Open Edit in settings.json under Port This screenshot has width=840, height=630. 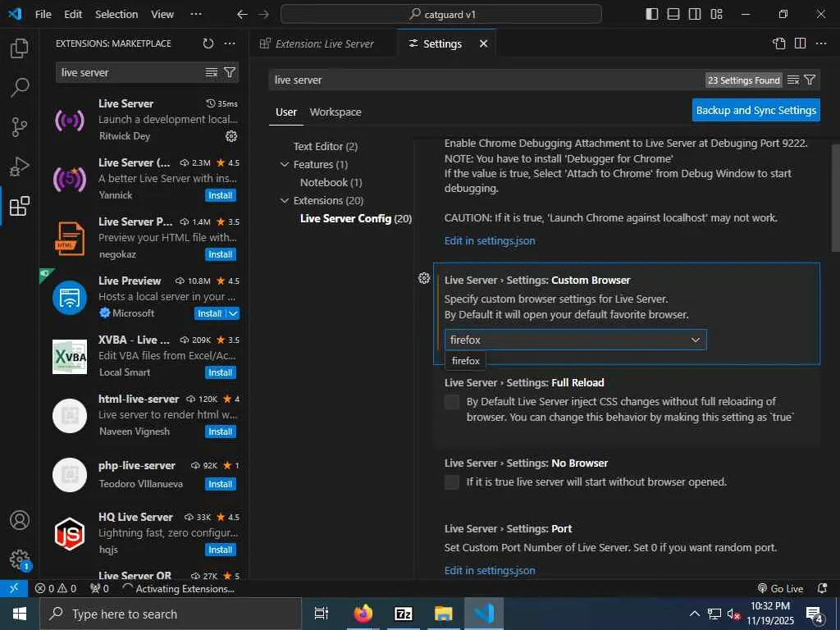click(490, 570)
